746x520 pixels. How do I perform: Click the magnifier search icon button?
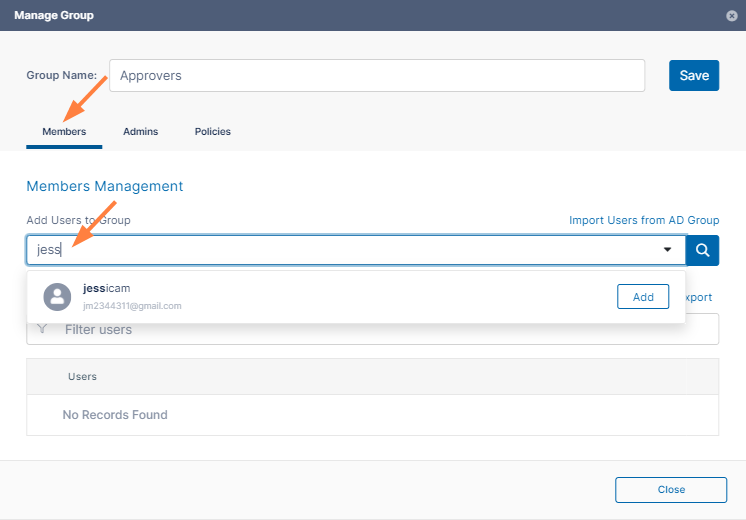702,251
